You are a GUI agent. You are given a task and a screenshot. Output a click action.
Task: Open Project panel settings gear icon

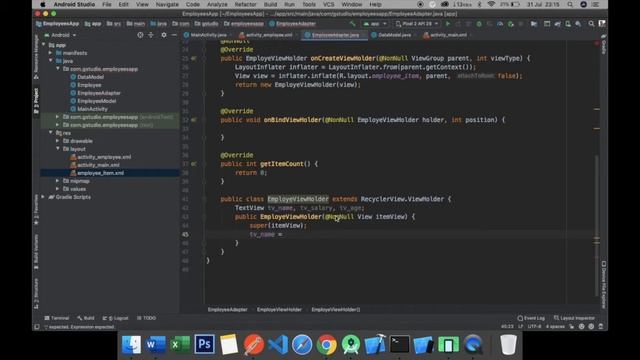[x=164, y=35]
